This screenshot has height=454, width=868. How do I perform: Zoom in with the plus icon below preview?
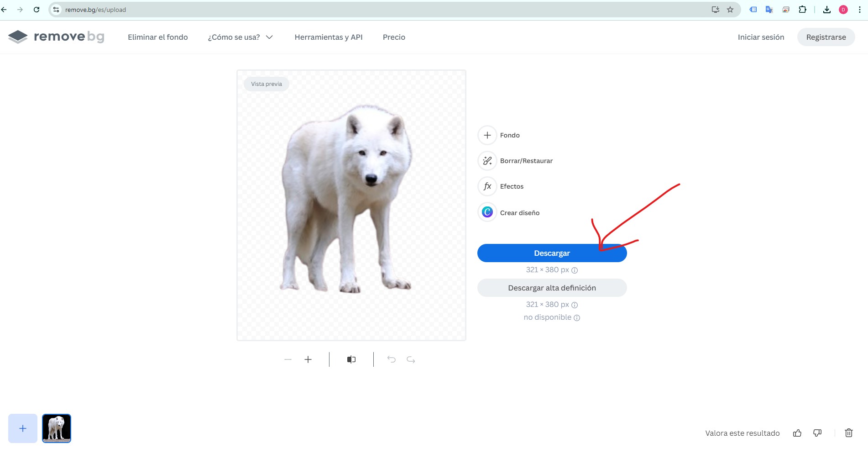(308, 359)
